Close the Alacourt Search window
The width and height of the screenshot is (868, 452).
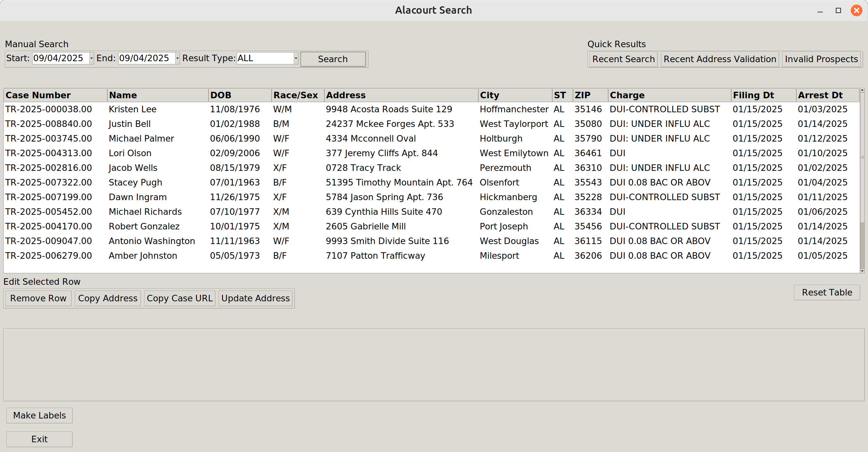[x=857, y=10]
